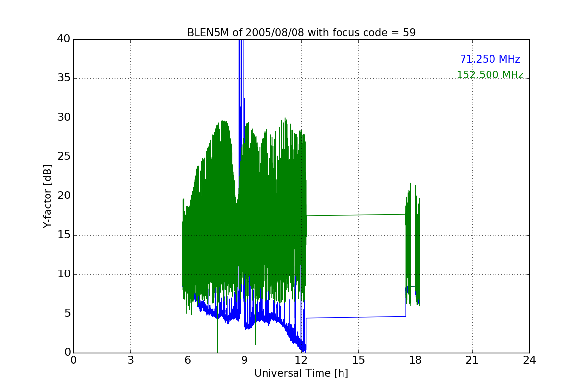This screenshot has width=588, height=392.
Task: Click the y-axis tick label 40
Action: pyautogui.click(x=63, y=39)
